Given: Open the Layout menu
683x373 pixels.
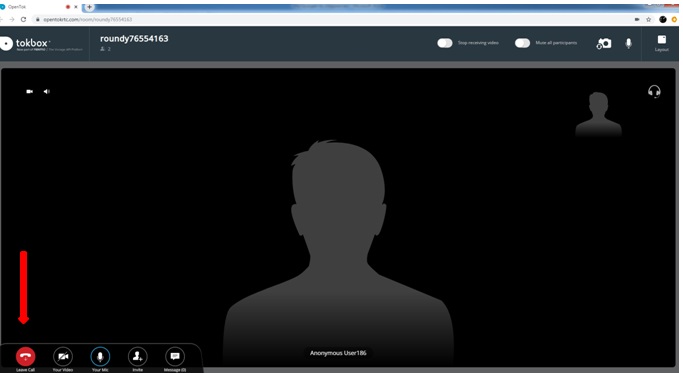Looking at the screenshot, I should 661,43.
